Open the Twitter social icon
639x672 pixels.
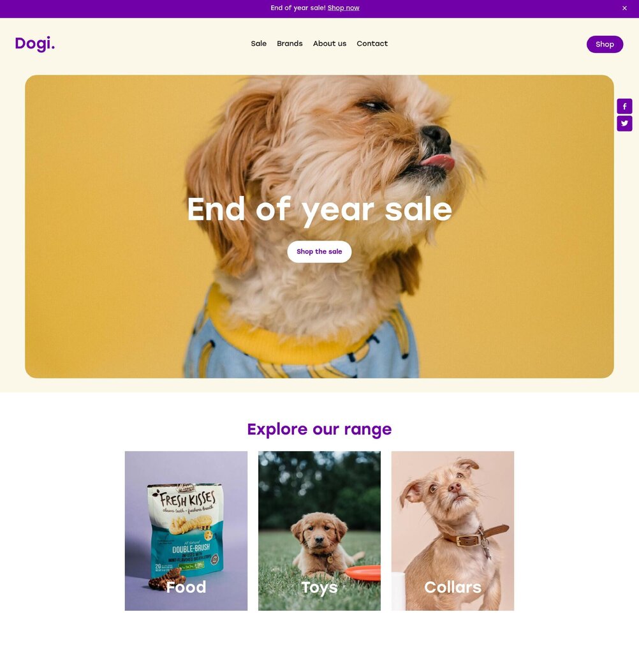[624, 123]
